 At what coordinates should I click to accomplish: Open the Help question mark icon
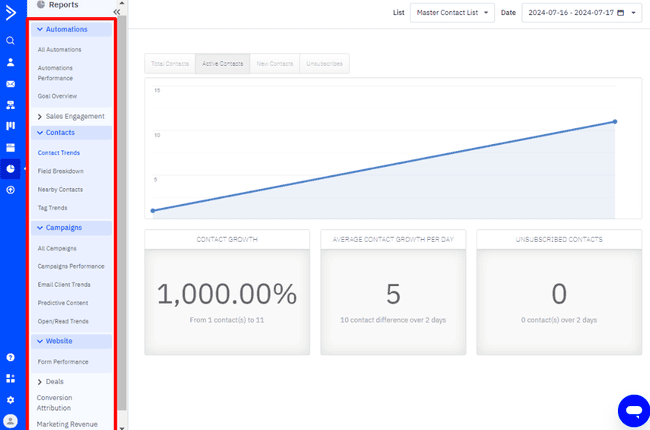click(10, 357)
